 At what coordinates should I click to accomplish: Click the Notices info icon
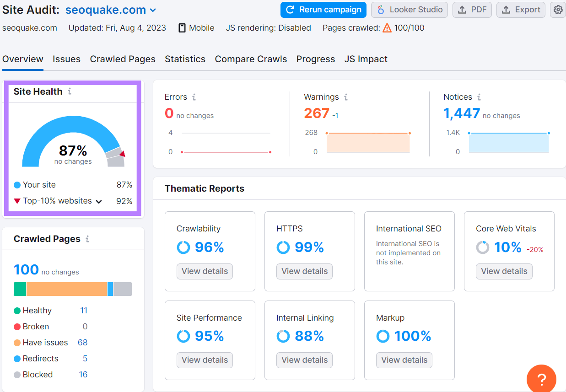479,97
